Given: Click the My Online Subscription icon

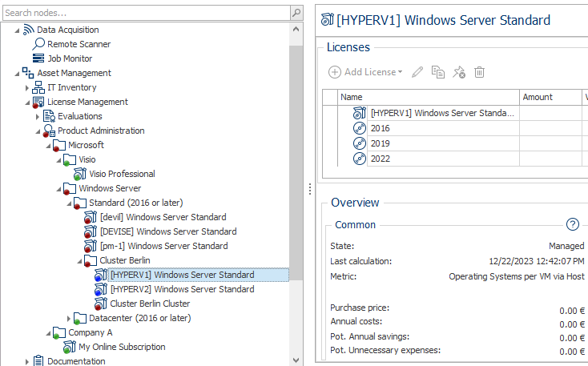Looking at the screenshot, I should [70, 347].
